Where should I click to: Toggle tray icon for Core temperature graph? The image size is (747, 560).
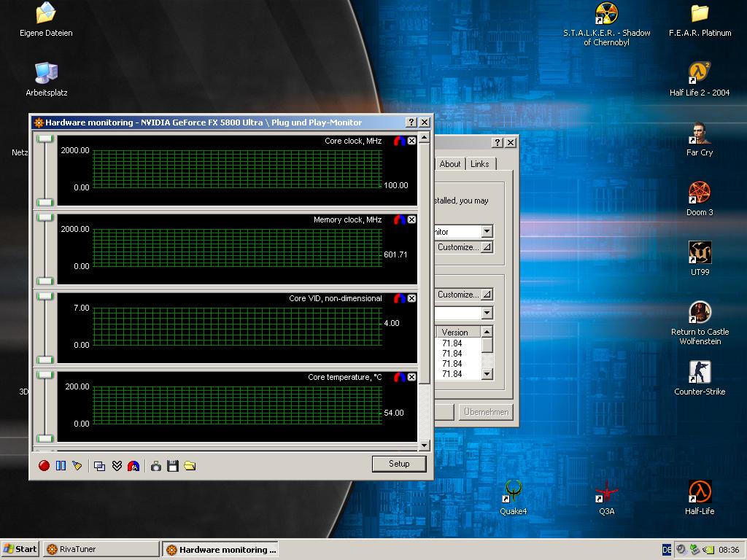pyautogui.click(x=399, y=377)
